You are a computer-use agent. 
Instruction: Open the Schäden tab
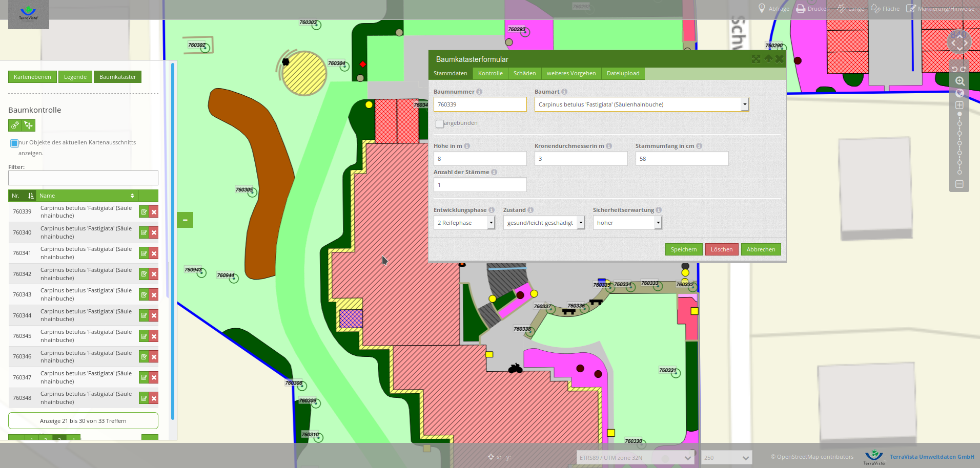524,73
